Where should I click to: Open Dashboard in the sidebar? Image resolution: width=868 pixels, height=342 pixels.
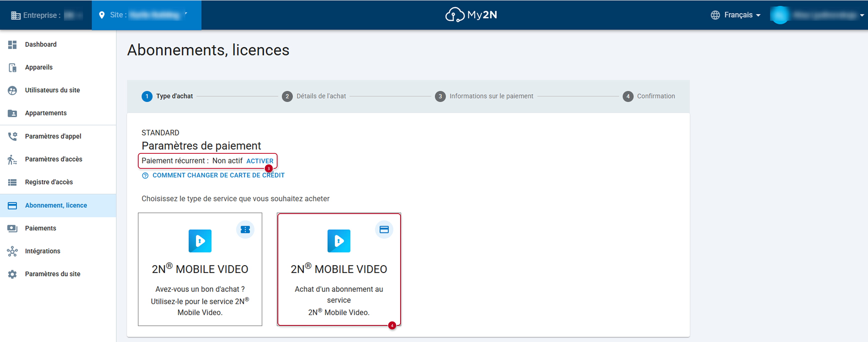[58, 44]
